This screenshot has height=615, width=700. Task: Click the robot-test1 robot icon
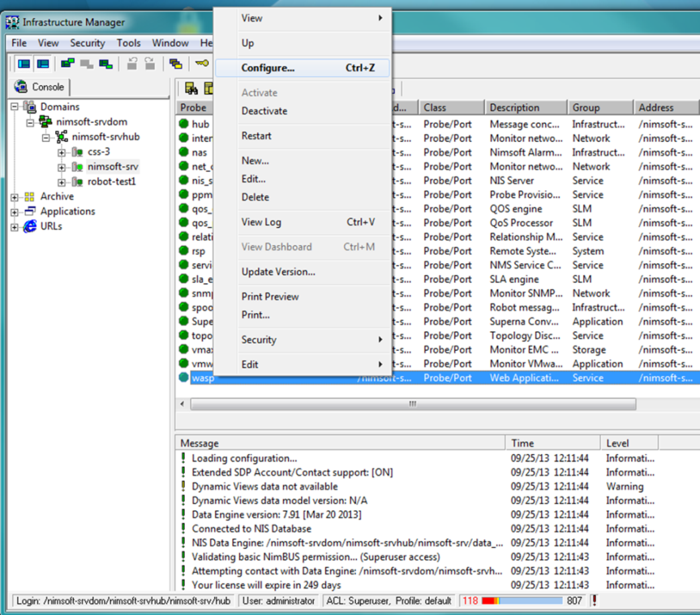click(77, 182)
